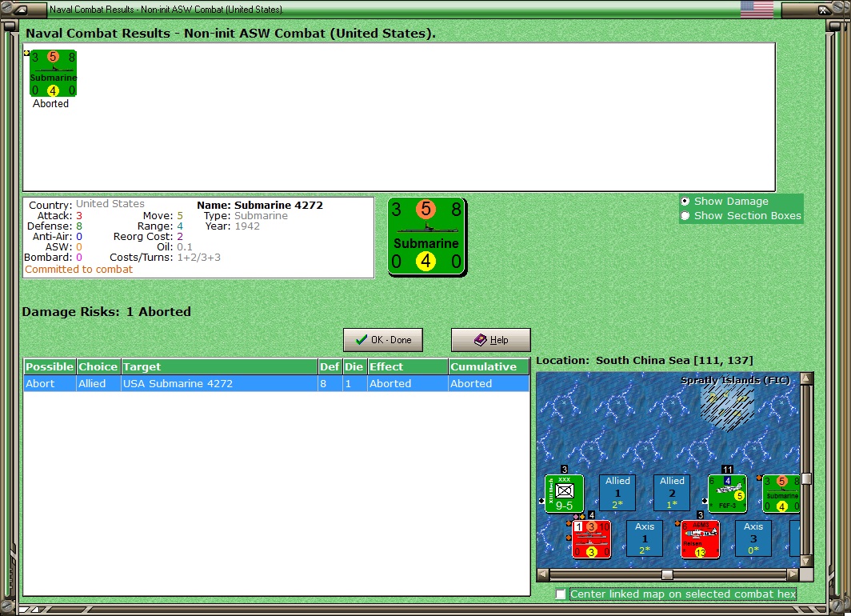The height and width of the screenshot is (616, 851).
Task: Click the Possible column header
Action: click(50, 367)
